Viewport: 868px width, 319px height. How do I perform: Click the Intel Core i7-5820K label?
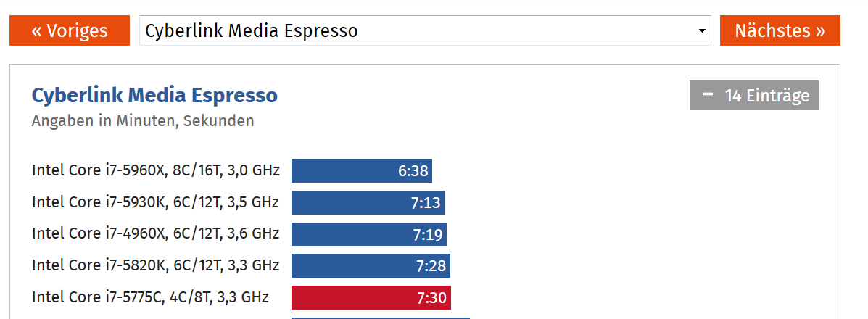(x=156, y=265)
